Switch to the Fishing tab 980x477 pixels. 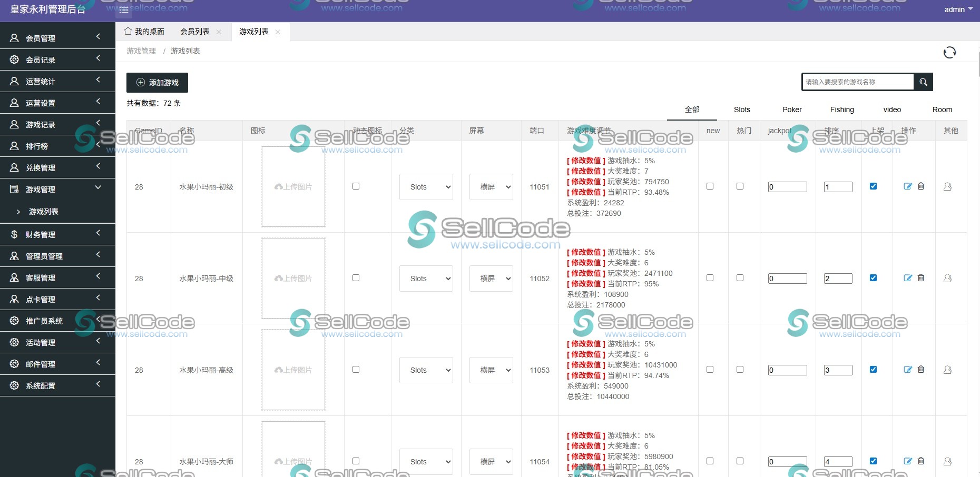pyautogui.click(x=841, y=110)
